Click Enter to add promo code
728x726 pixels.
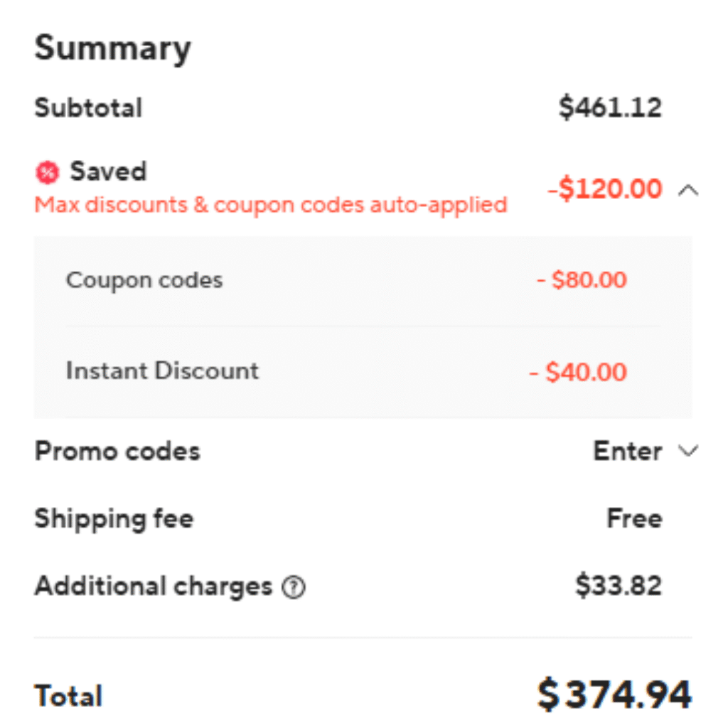click(x=628, y=451)
